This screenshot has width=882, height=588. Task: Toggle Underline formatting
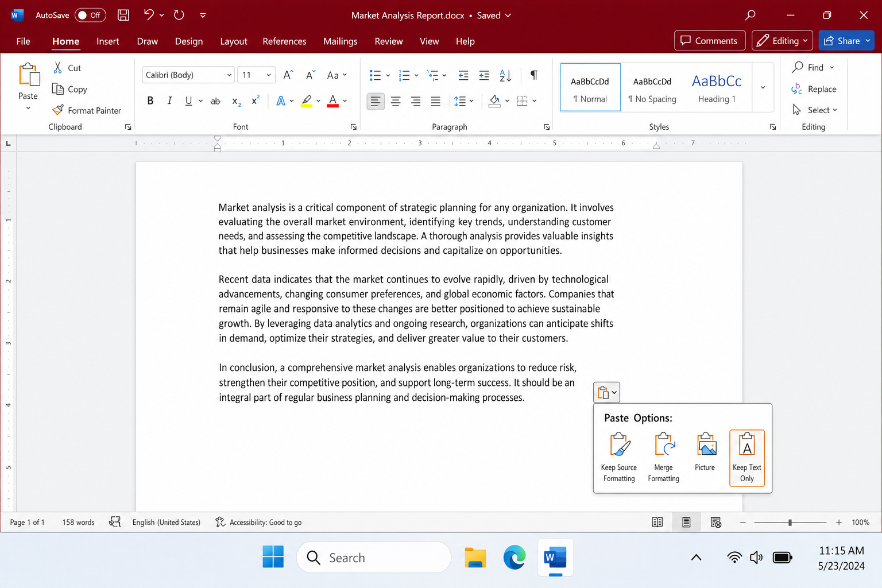[x=188, y=101]
